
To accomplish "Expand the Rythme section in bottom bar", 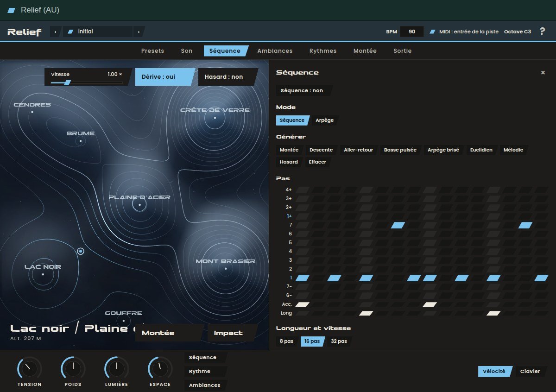I will 206,372.
